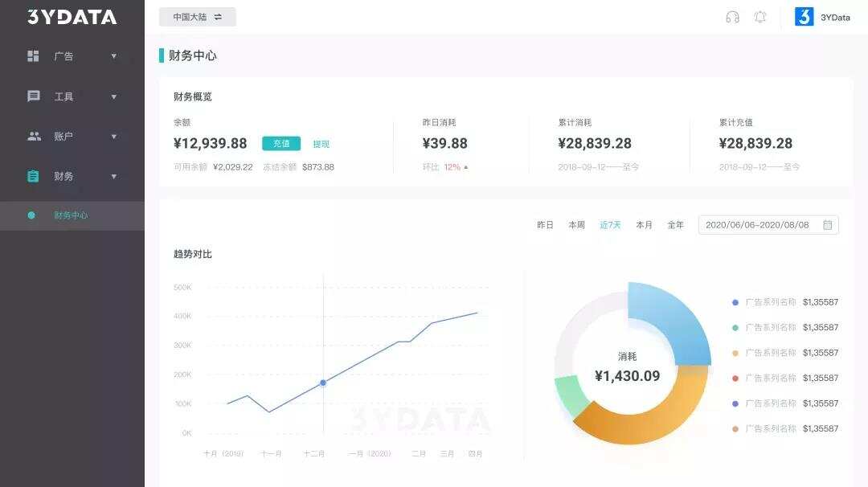Switch to the 本月 filter tab
The image size is (868, 487).
[644, 224]
